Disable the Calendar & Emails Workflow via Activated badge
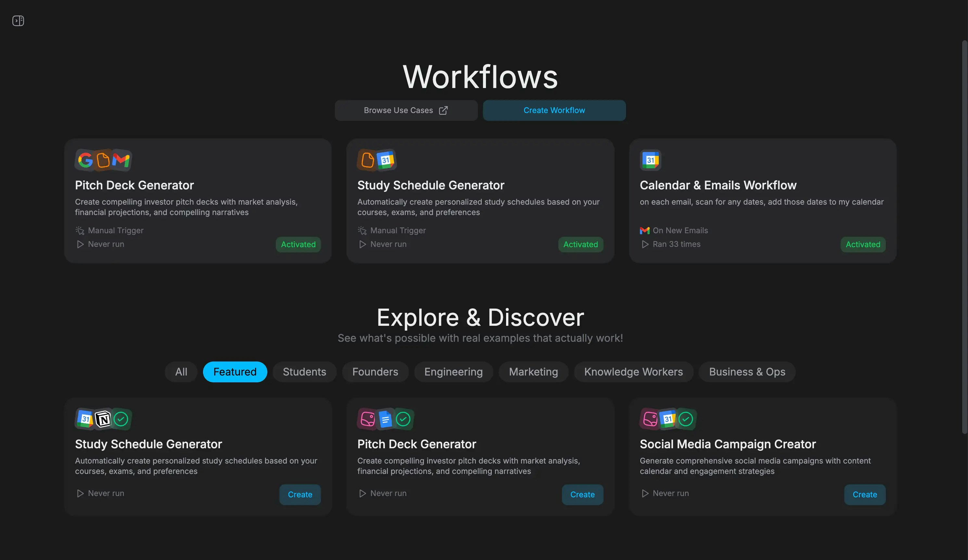 tap(863, 244)
